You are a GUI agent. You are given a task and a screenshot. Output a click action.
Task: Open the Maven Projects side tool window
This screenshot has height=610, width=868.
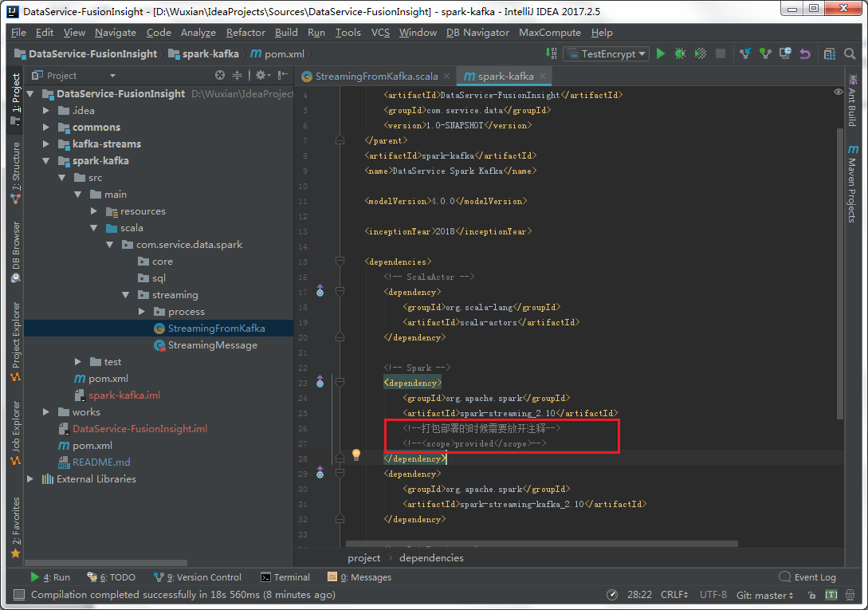click(x=853, y=184)
